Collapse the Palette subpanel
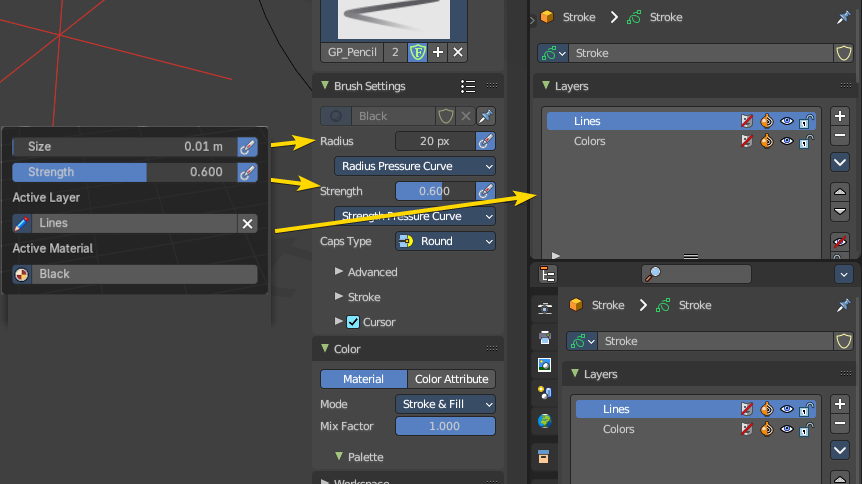Image resolution: width=862 pixels, height=484 pixels. pyautogui.click(x=339, y=456)
